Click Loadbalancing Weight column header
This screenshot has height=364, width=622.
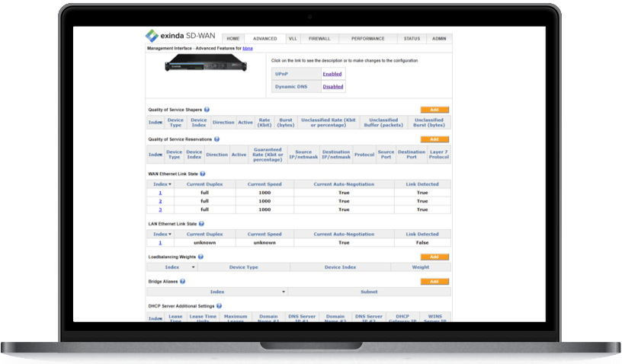[x=421, y=267]
